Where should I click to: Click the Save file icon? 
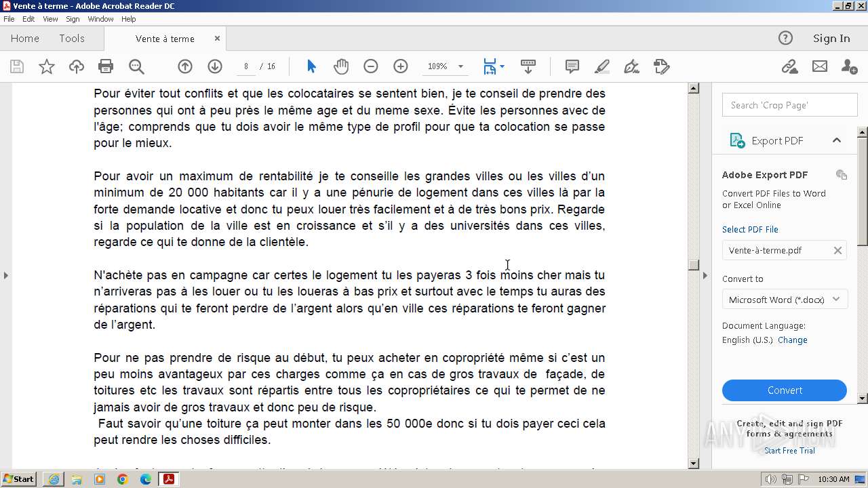17,66
